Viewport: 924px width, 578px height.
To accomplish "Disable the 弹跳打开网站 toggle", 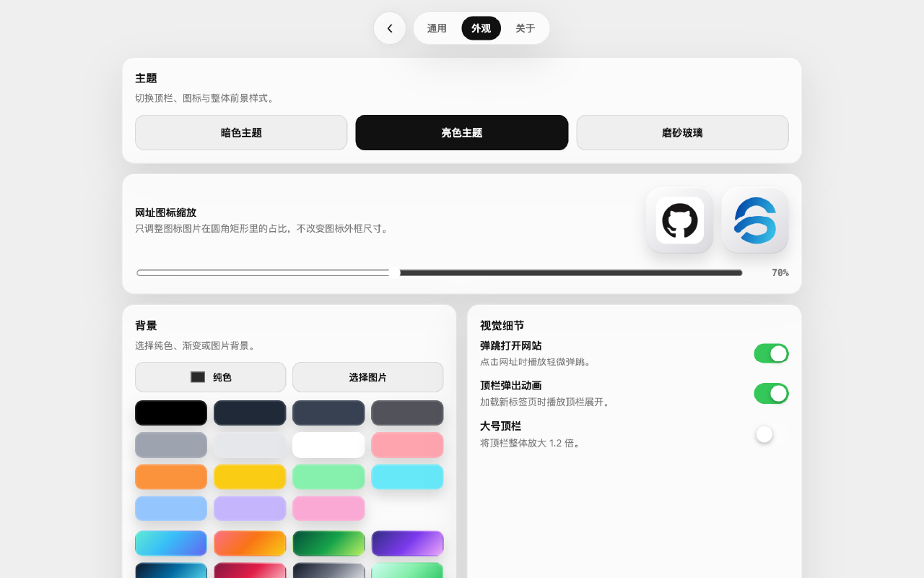I will (x=771, y=353).
